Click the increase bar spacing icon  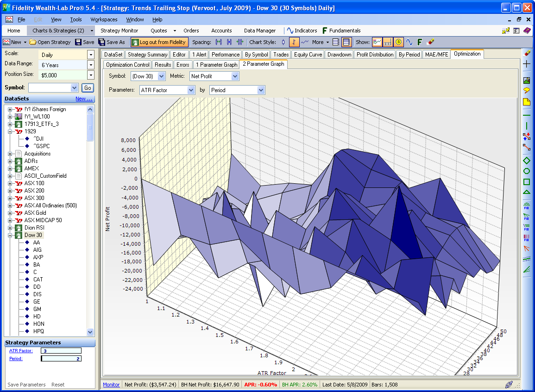point(219,42)
